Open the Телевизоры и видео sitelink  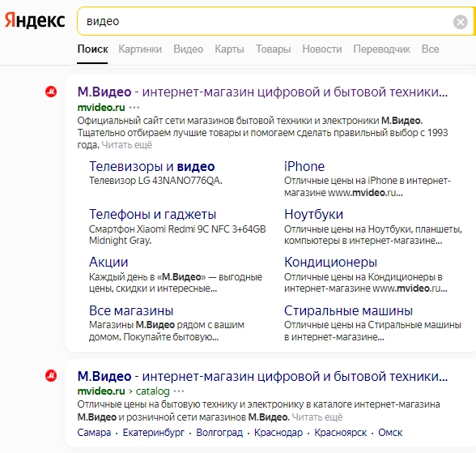pyautogui.click(x=152, y=166)
